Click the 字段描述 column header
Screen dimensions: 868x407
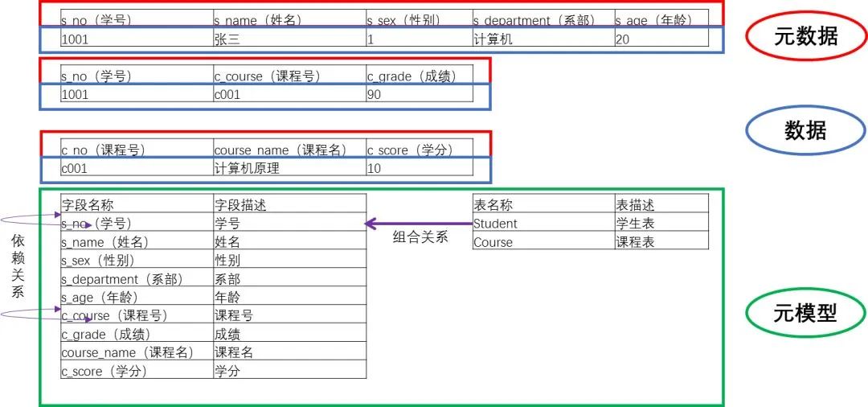click(289, 203)
